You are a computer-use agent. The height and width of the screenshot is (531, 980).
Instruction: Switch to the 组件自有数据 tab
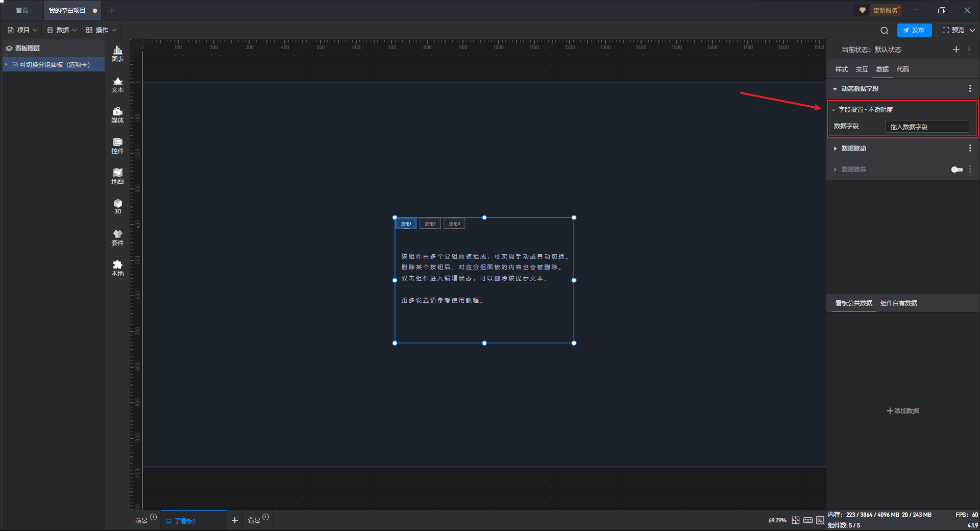(x=898, y=303)
